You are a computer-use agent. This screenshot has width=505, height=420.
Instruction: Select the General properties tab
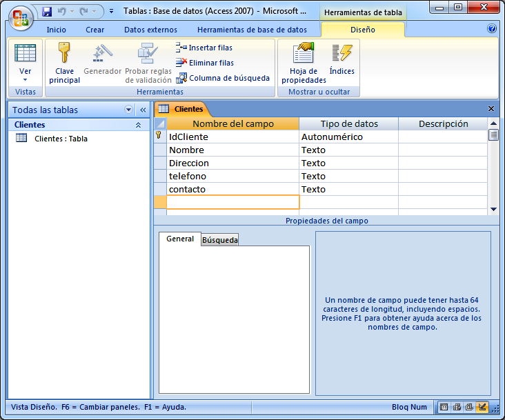pos(180,239)
